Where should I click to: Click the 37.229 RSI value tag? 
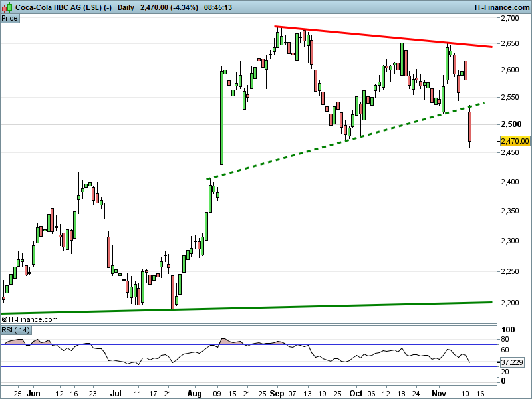[x=512, y=362]
